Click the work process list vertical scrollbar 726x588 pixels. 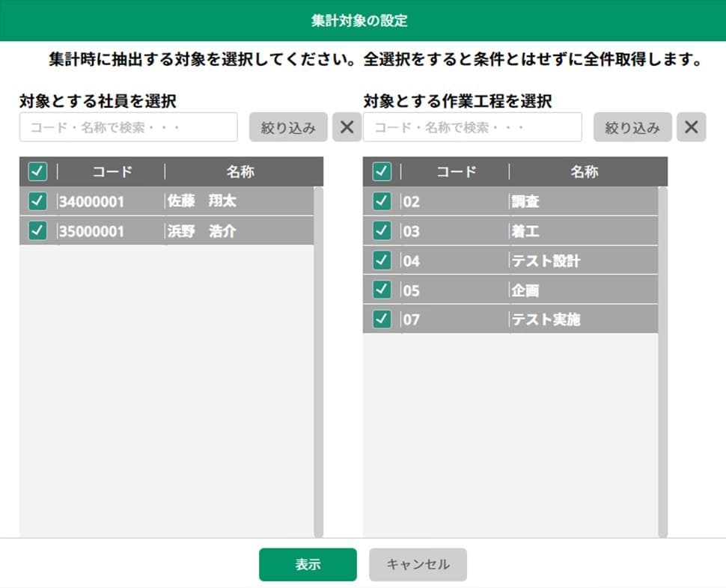(662, 359)
